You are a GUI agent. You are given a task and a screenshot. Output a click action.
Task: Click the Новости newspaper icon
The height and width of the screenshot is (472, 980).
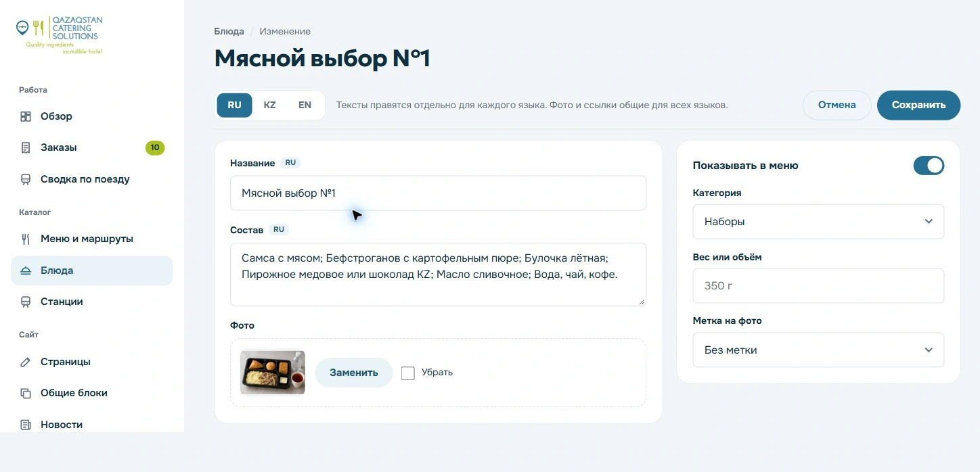point(26,425)
